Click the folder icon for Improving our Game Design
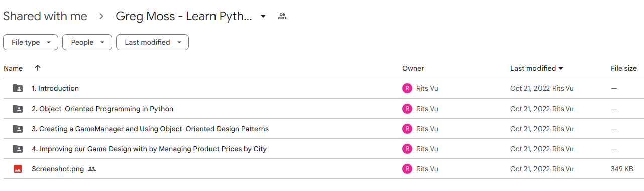The width and height of the screenshot is (644, 191). 18,149
